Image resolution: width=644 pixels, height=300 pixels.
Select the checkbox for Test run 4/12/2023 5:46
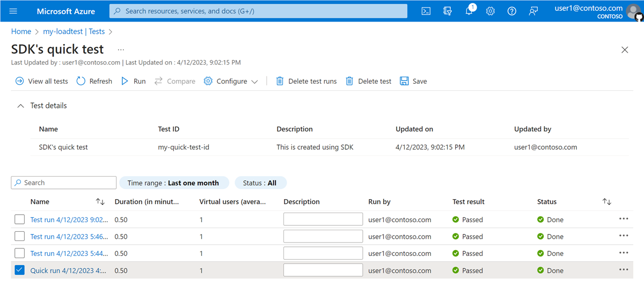(x=19, y=236)
